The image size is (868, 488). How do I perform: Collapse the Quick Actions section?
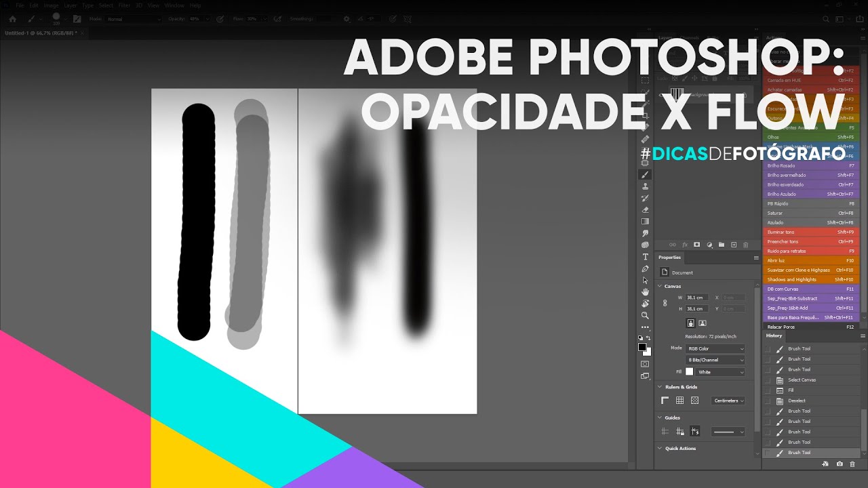pos(660,448)
